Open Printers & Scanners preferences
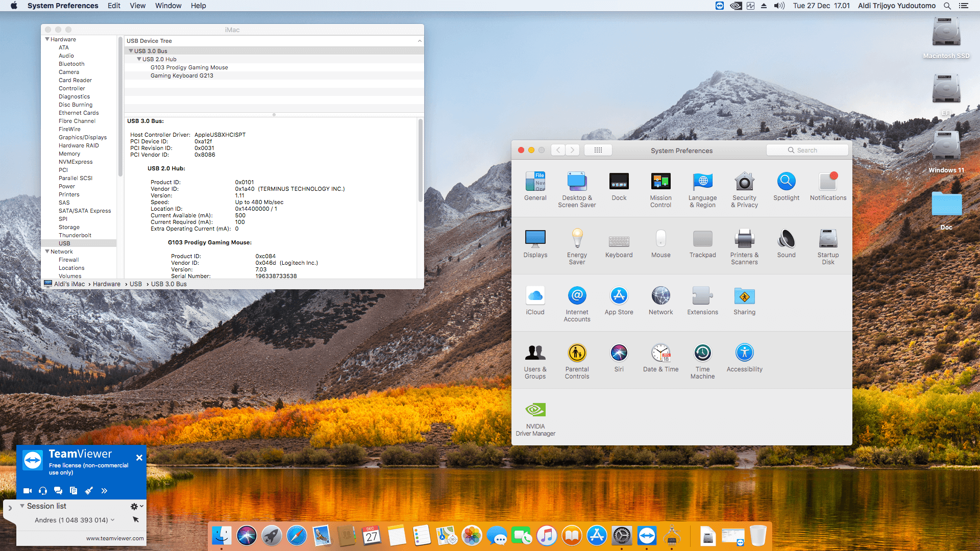The width and height of the screenshot is (980, 551). tap(744, 247)
